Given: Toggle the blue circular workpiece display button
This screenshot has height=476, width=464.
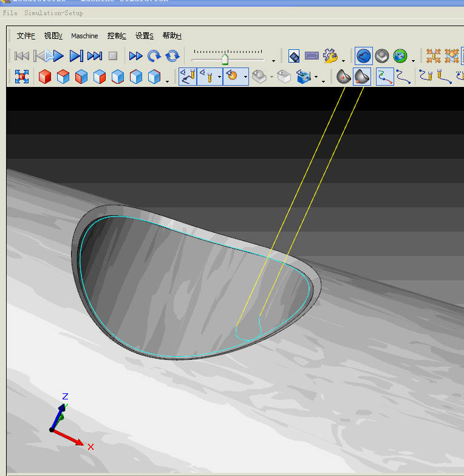Looking at the screenshot, I should click(x=364, y=56).
